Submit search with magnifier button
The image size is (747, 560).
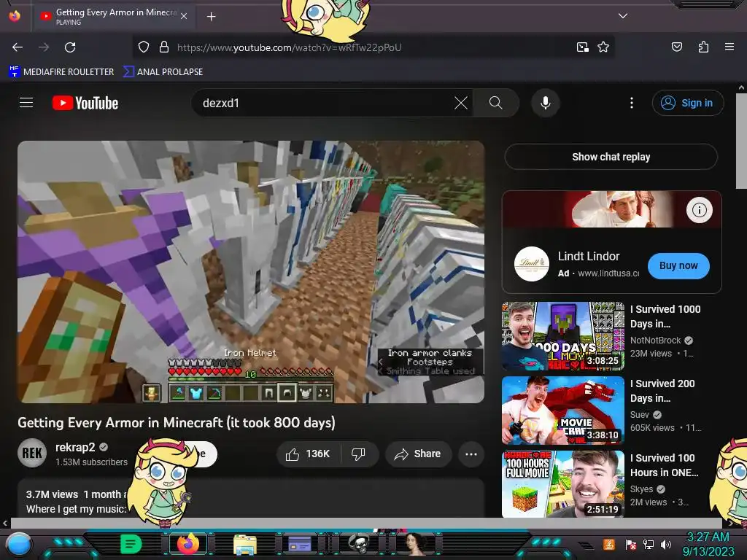pyautogui.click(x=496, y=103)
